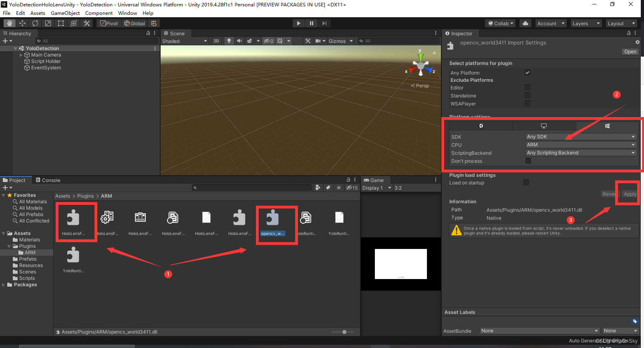The height and width of the screenshot is (348, 644).
Task: Toggle Load on startup checkbox
Action: pos(526,182)
